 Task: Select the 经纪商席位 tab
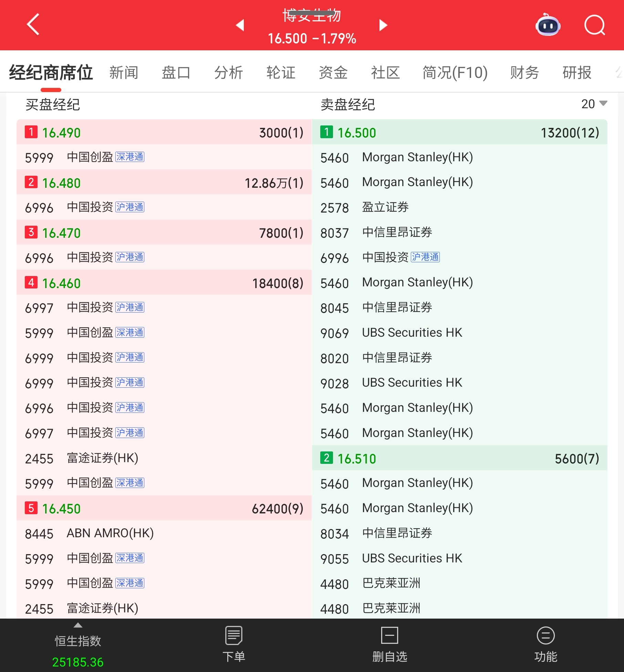[x=51, y=72]
